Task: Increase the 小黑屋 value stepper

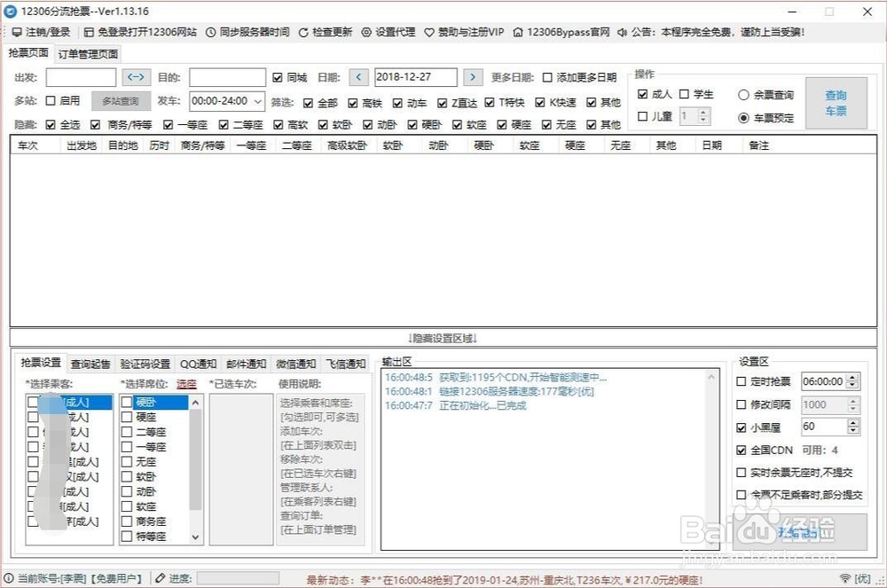Action: [x=853, y=422]
